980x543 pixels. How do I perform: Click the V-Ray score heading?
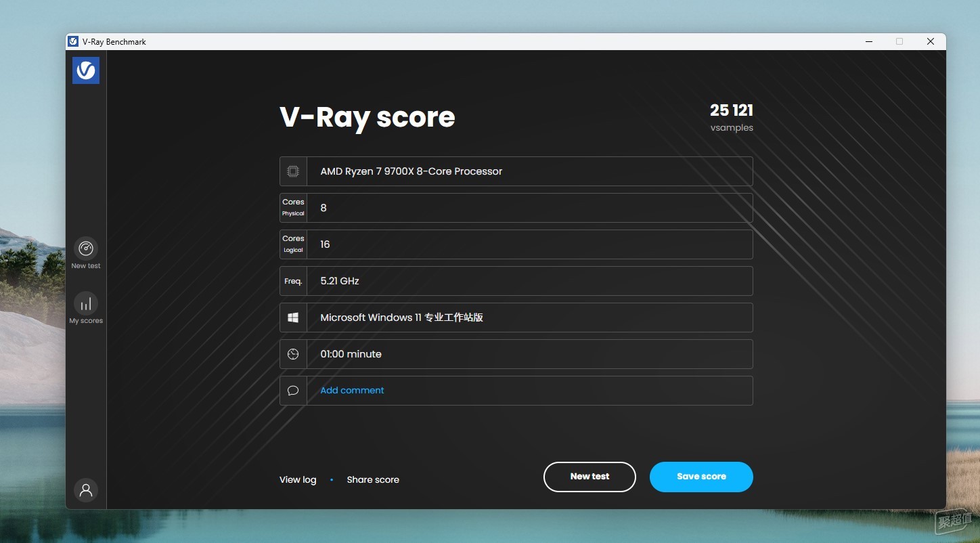click(367, 117)
